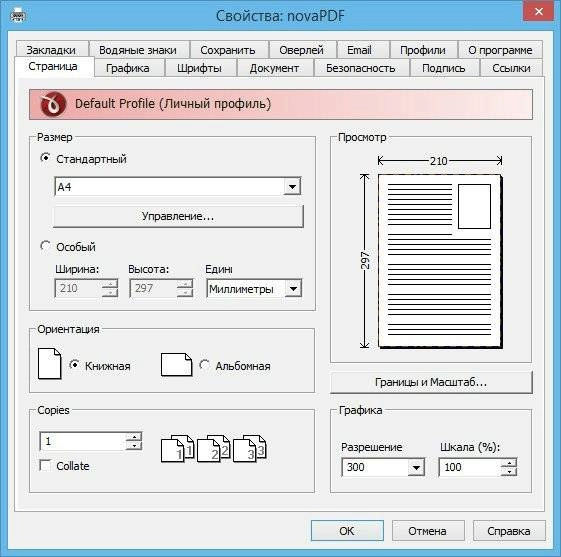Open the О программе tab

(500, 50)
